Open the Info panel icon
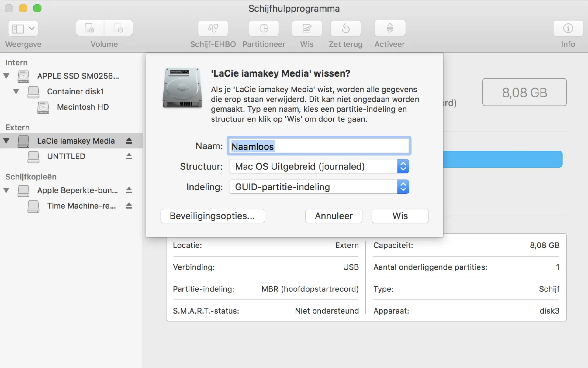The width and height of the screenshot is (588, 368). [567, 28]
